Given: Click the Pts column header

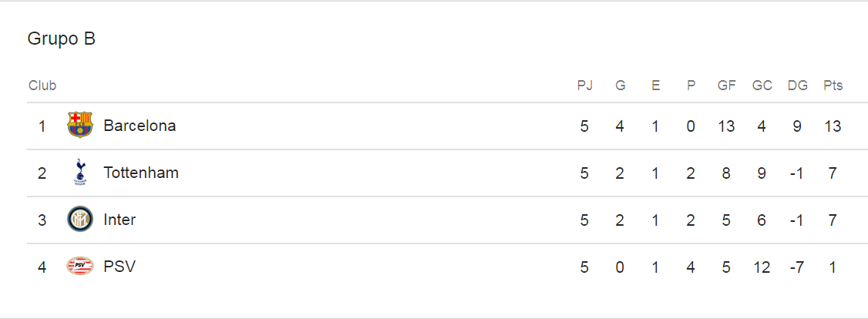Looking at the screenshot, I should pos(833,86).
